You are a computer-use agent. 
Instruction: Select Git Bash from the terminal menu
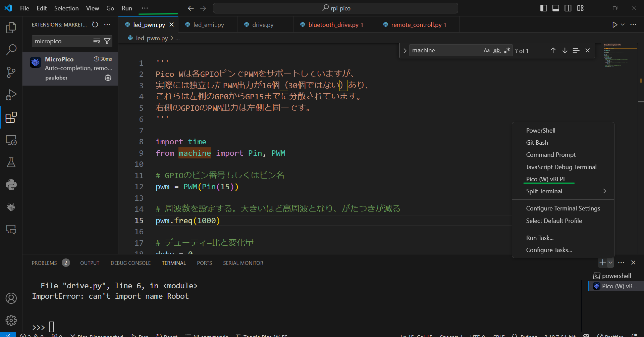[537, 142]
